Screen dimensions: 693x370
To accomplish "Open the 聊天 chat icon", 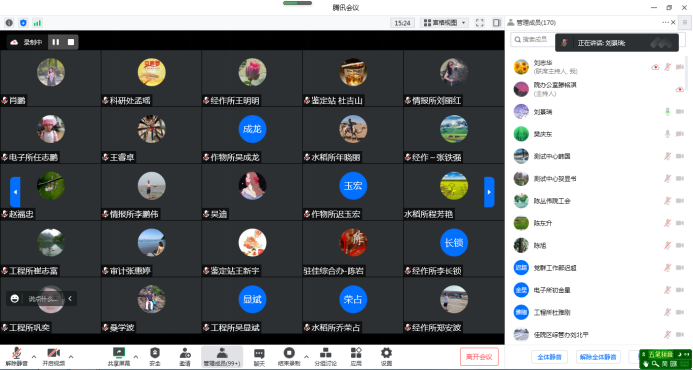I will [x=259, y=353].
